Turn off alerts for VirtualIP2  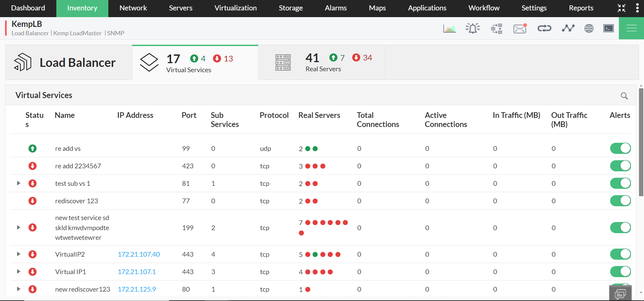coord(620,254)
